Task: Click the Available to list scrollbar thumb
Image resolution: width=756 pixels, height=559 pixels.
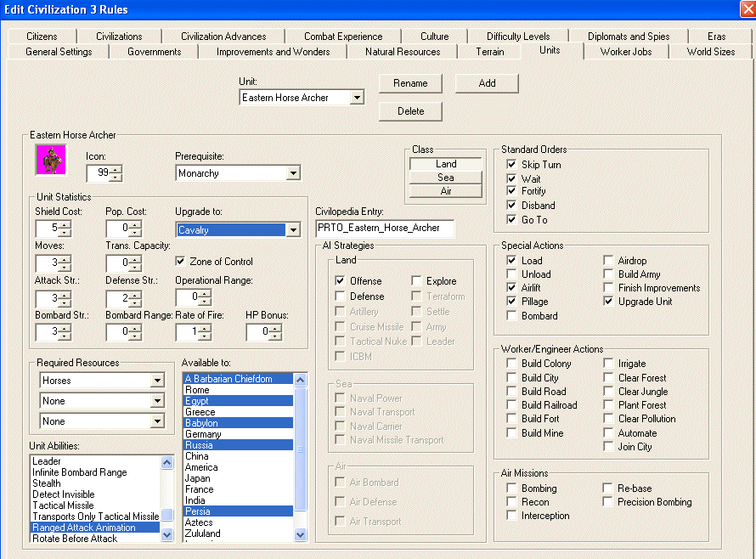Action: click(x=300, y=449)
